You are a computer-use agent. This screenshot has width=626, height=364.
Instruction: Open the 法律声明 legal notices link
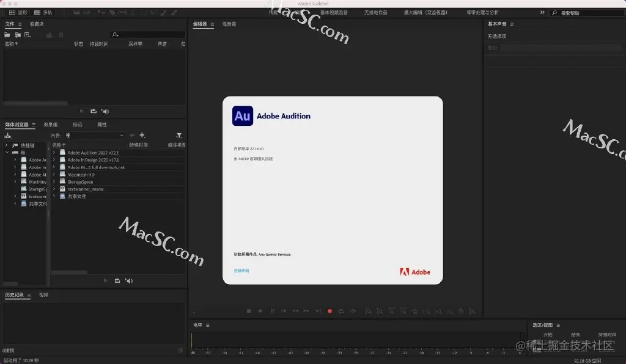pos(241,271)
